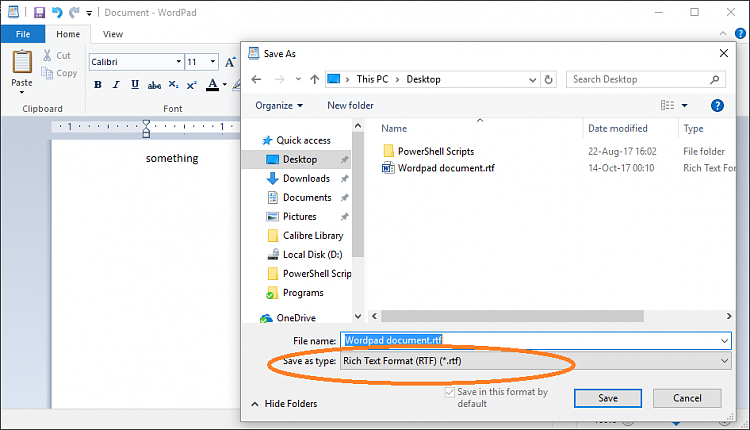Select the Wordpad document.rtf file
The image size is (750, 430).
446,168
